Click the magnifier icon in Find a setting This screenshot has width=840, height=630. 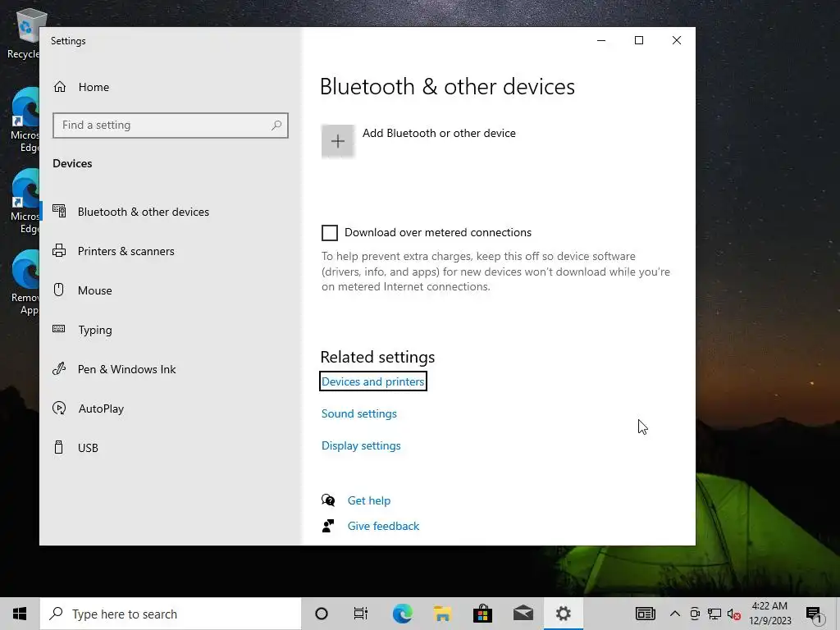tap(276, 126)
